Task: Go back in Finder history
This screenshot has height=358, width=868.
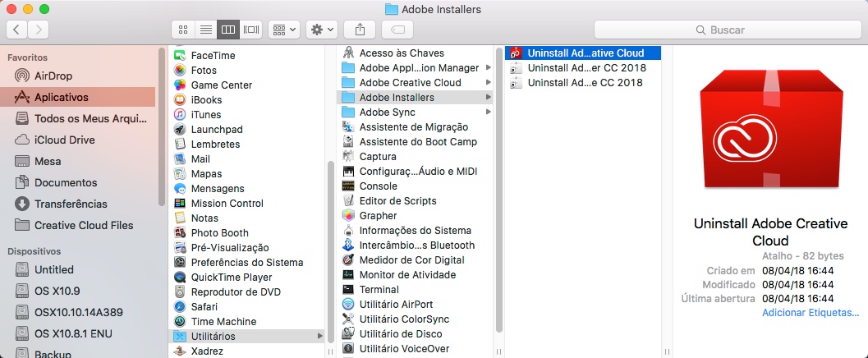Action: point(16,30)
